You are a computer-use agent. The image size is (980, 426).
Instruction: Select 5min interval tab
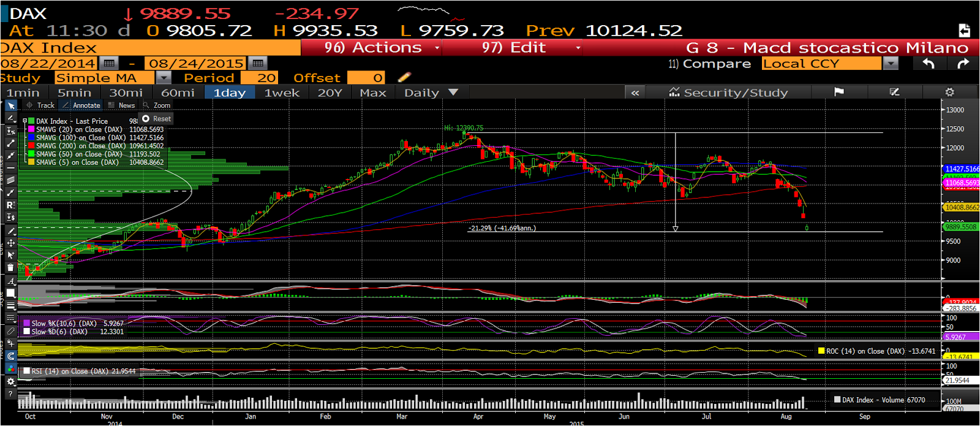pyautogui.click(x=74, y=93)
